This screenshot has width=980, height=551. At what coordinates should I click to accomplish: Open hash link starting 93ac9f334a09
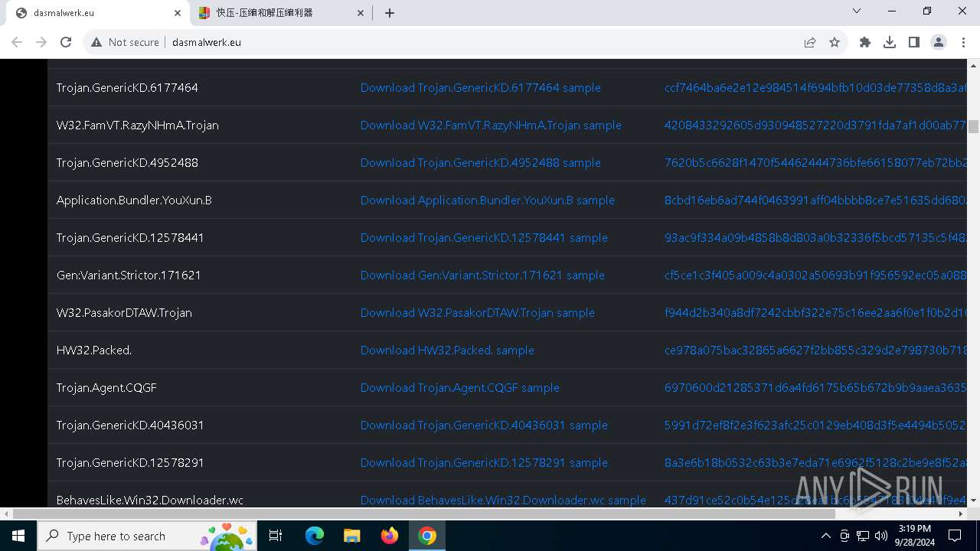(815, 237)
